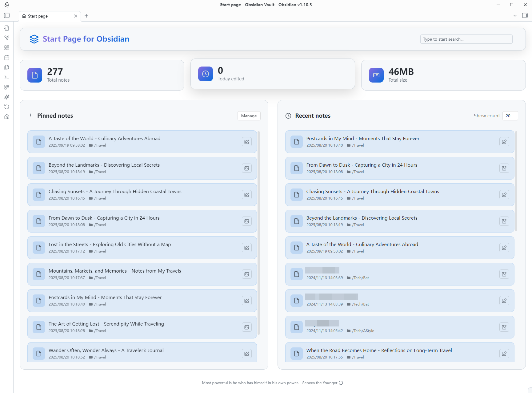532x393 pixels.
Task: Click edit icon for recent 'From Dawn to Dusk'
Action: point(504,168)
